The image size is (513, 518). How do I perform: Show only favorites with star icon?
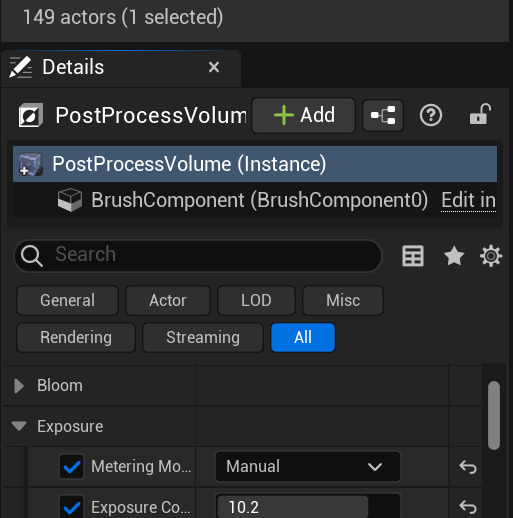[x=454, y=256]
